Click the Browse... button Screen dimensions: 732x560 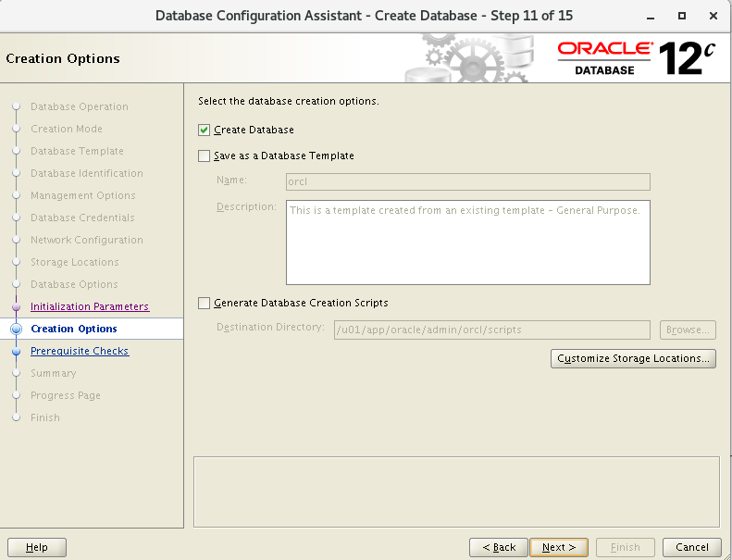click(688, 330)
